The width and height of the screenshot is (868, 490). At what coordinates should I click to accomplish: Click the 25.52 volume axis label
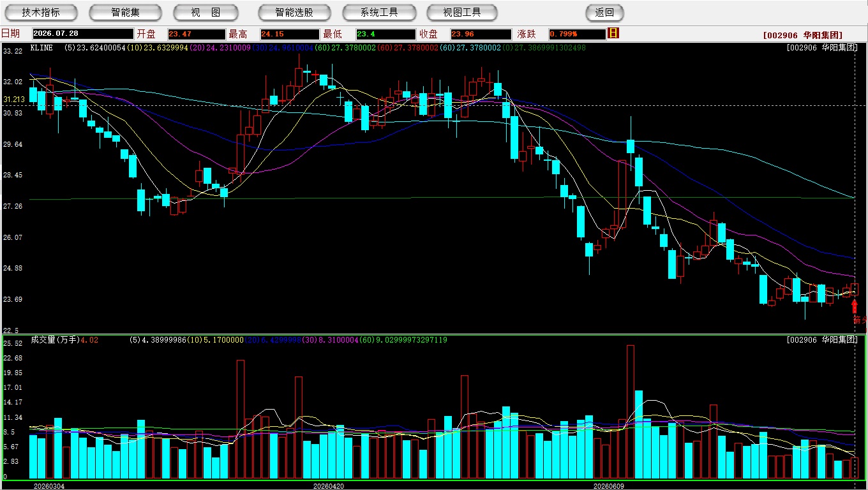click(13, 343)
